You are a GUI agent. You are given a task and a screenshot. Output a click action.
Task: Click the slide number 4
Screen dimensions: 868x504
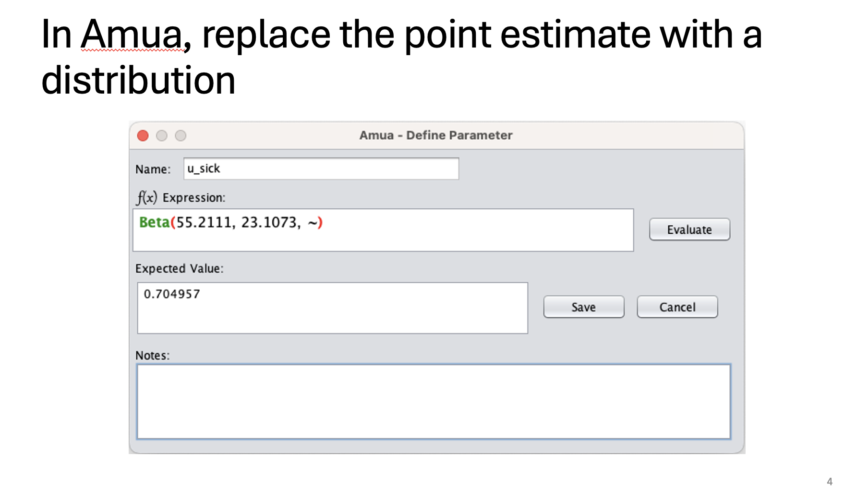[829, 481]
